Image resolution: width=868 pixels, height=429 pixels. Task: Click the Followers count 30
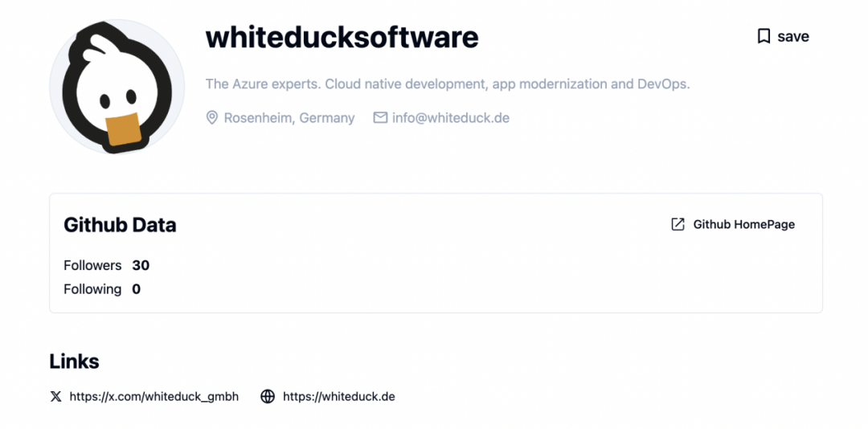pos(141,266)
